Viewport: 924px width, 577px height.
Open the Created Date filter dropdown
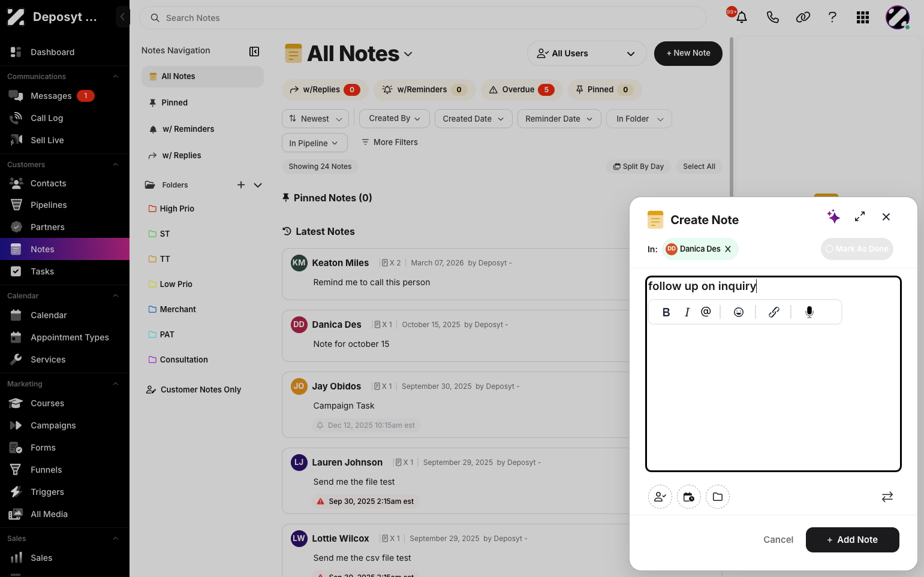pos(474,119)
